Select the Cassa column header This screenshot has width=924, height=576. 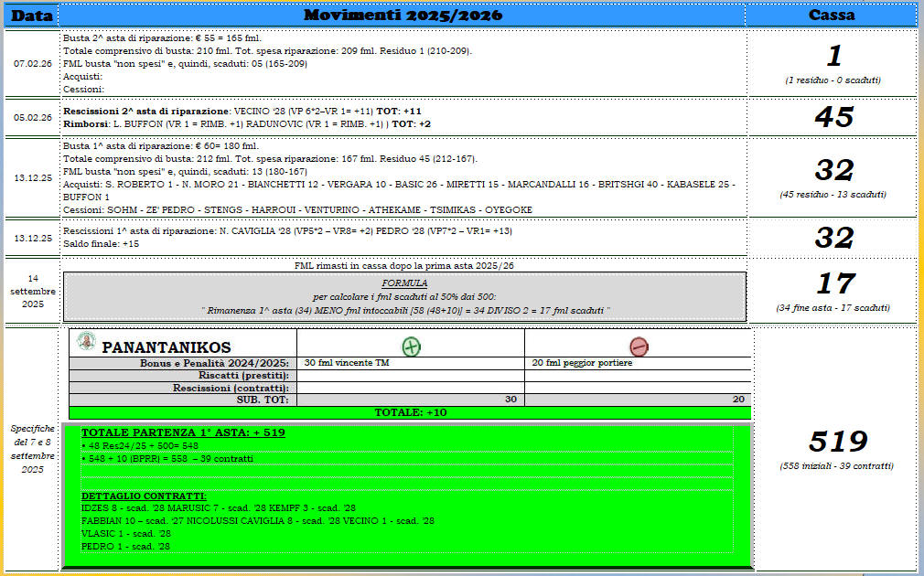pos(832,15)
